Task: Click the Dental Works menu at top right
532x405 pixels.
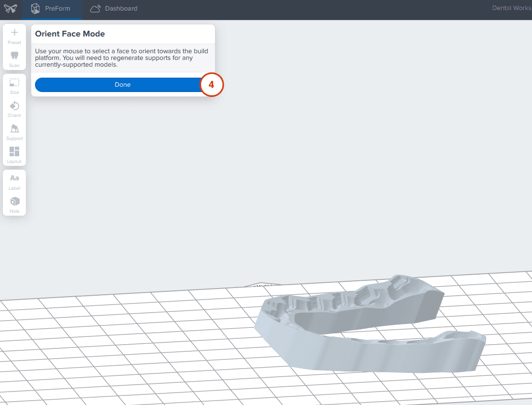Action: 511,9
